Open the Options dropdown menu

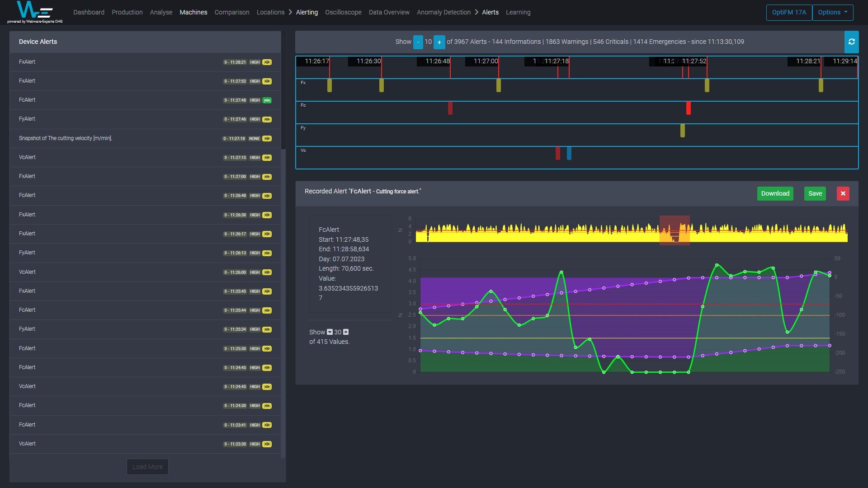832,12
